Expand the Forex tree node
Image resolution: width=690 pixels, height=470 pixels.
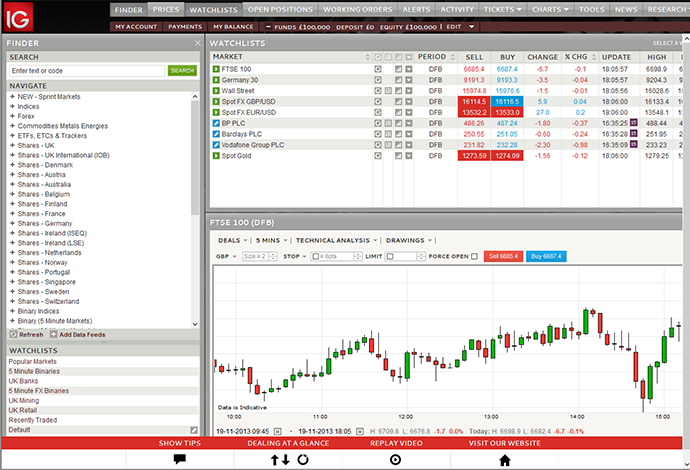tap(12, 116)
